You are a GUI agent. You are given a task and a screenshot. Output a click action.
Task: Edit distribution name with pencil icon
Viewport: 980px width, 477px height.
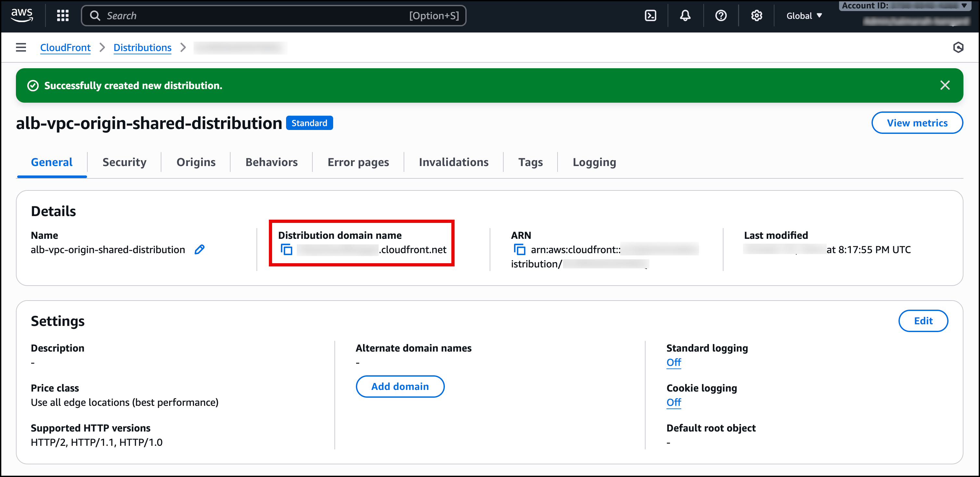199,250
